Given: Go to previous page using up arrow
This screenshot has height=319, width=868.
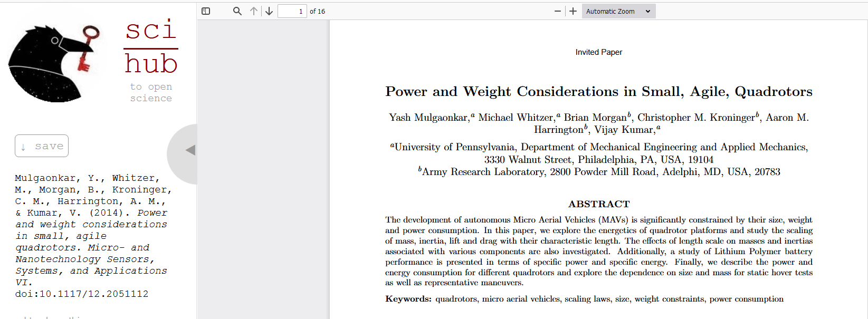Looking at the screenshot, I should coord(254,11).
